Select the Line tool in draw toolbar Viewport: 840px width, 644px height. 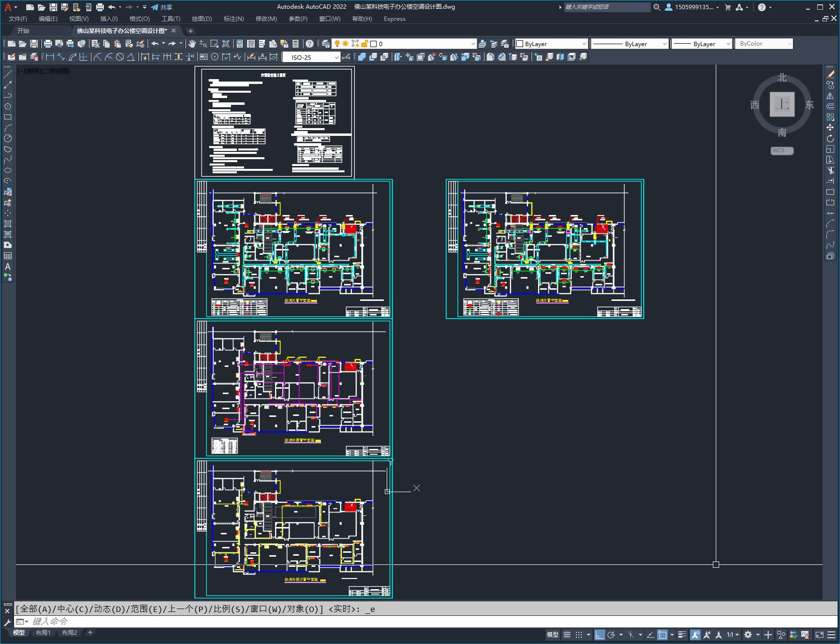(x=8, y=74)
